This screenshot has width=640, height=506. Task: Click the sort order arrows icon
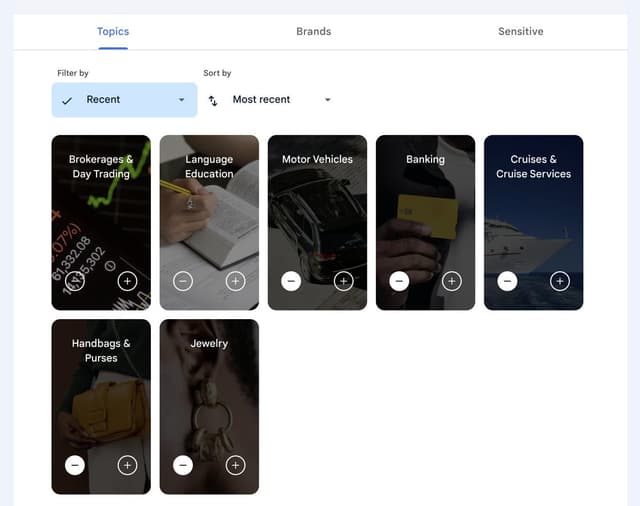click(x=213, y=100)
